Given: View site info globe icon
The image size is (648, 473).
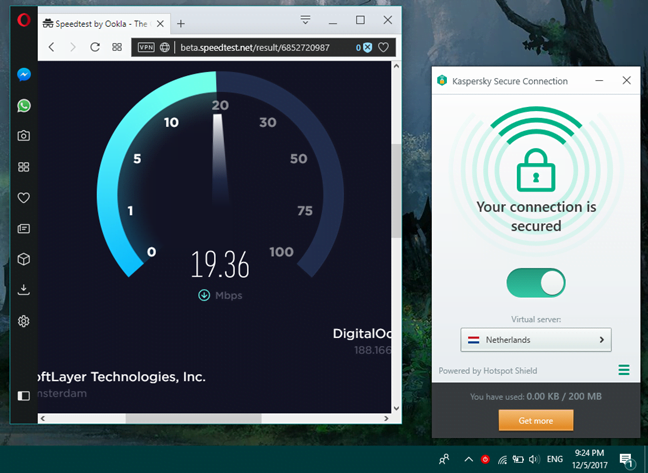Looking at the screenshot, I should [x=165, y=48].
